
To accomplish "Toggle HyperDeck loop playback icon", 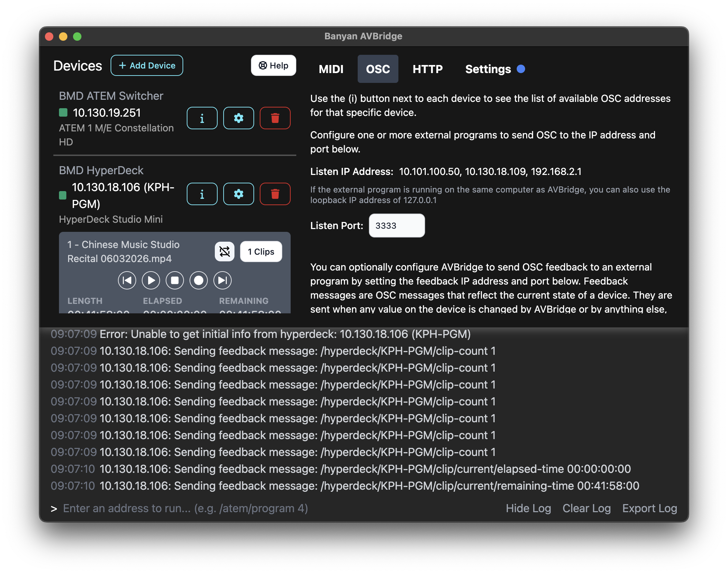I will (225, 252).
